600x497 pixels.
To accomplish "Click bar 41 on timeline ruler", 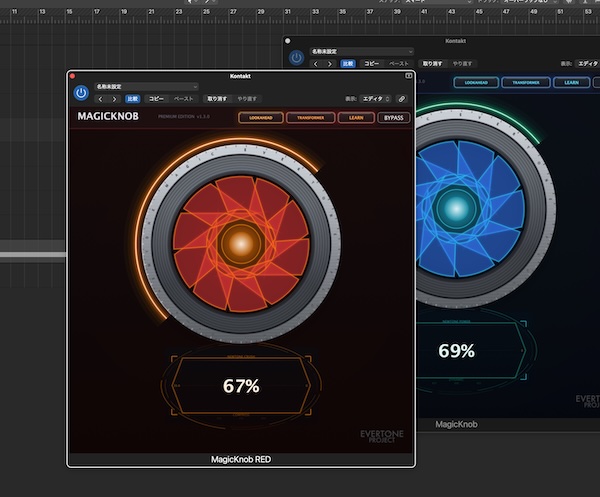I will click(424, 12).
